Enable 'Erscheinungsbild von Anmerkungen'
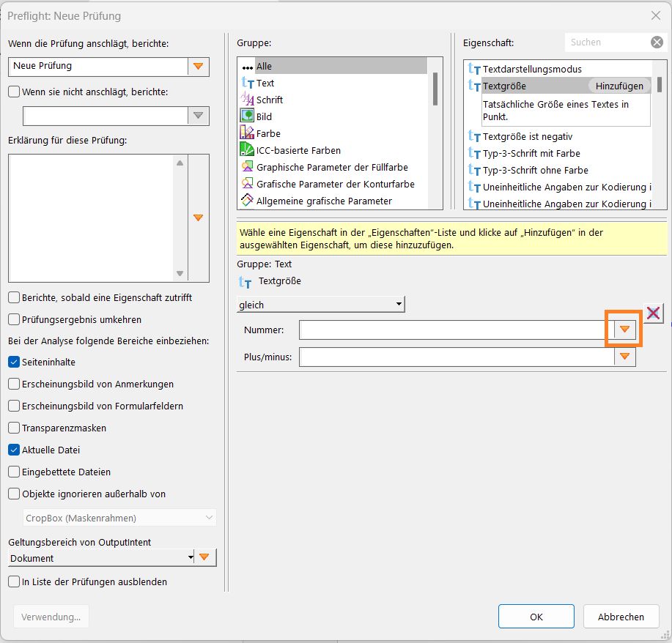Image resolution: width=672 pixels, height=643 pixels. [x=14, y=384]
